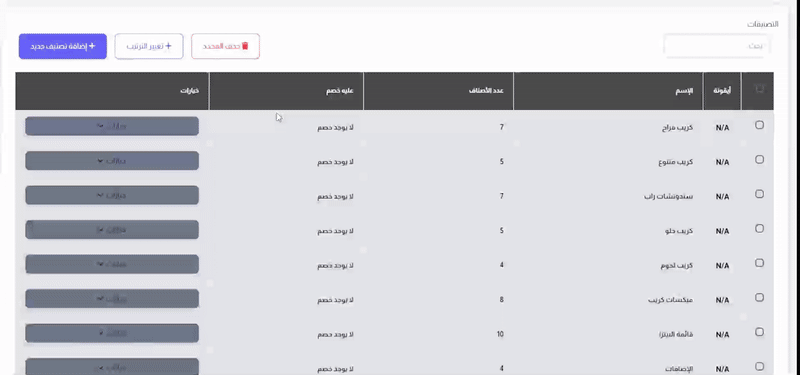Image resolution: width=800 pixels, height=375 pixels.
Task: Select the سندوتشات راب row checkbox
Action: coord(759,194)
